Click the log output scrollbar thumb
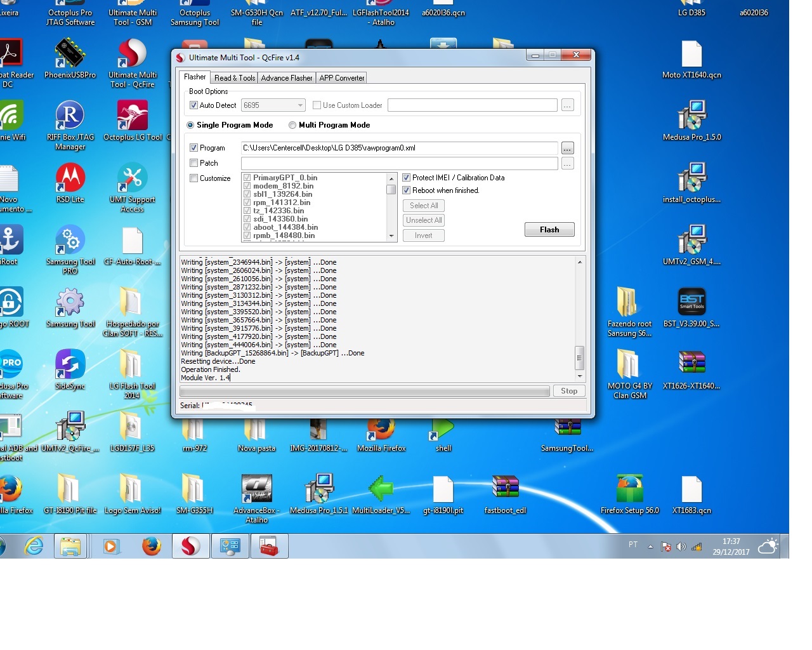812x650 pixels. 579,358
